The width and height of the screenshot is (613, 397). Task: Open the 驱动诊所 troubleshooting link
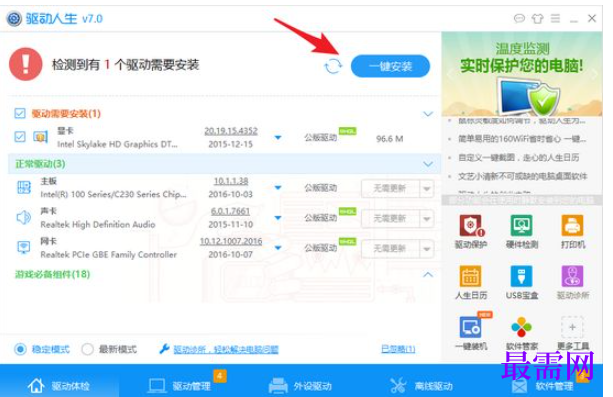(226, 349)
